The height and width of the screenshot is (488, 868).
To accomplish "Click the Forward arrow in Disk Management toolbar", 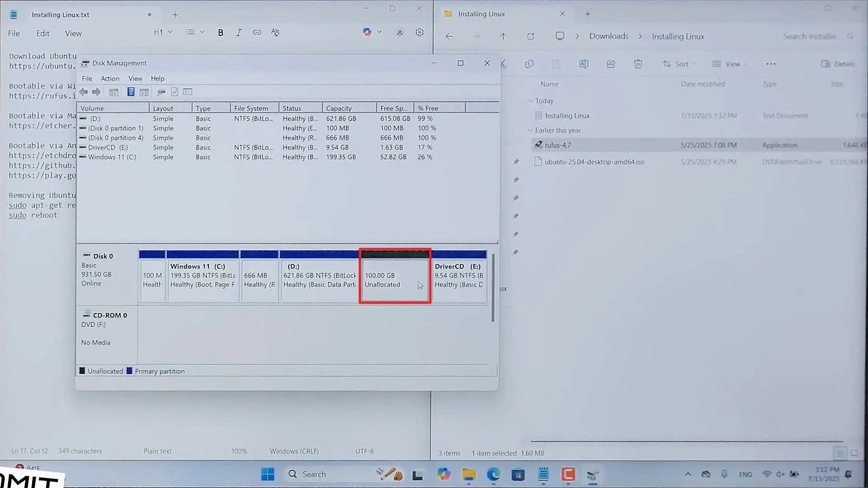I will (96, 92).
